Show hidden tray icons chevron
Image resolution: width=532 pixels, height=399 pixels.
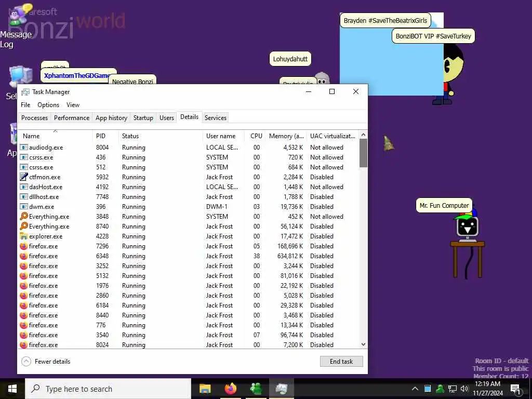(415, 389)
